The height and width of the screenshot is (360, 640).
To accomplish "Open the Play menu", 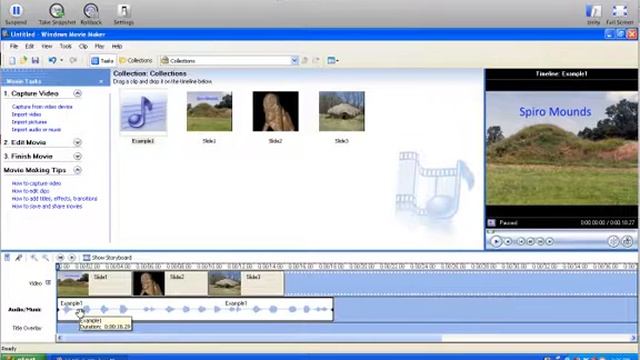I will coord(99,46).
